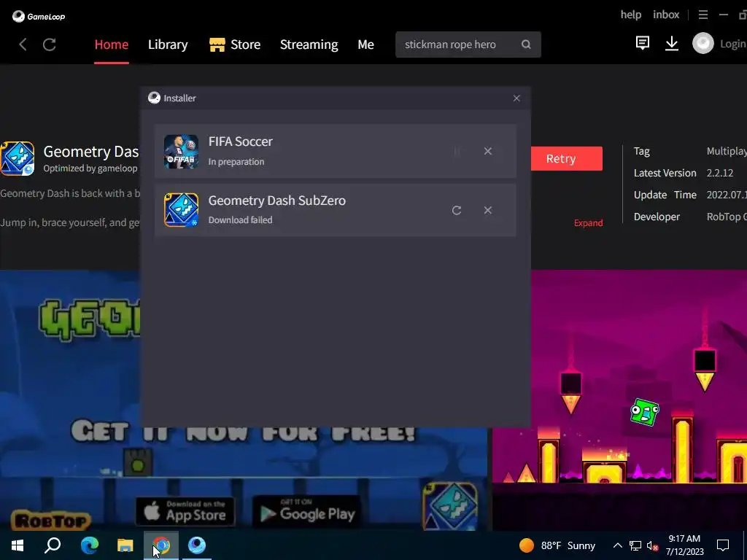Open the clock and date 9:17 AM
Viewport: 747px width, 560px height.
[x=684, y=545]
